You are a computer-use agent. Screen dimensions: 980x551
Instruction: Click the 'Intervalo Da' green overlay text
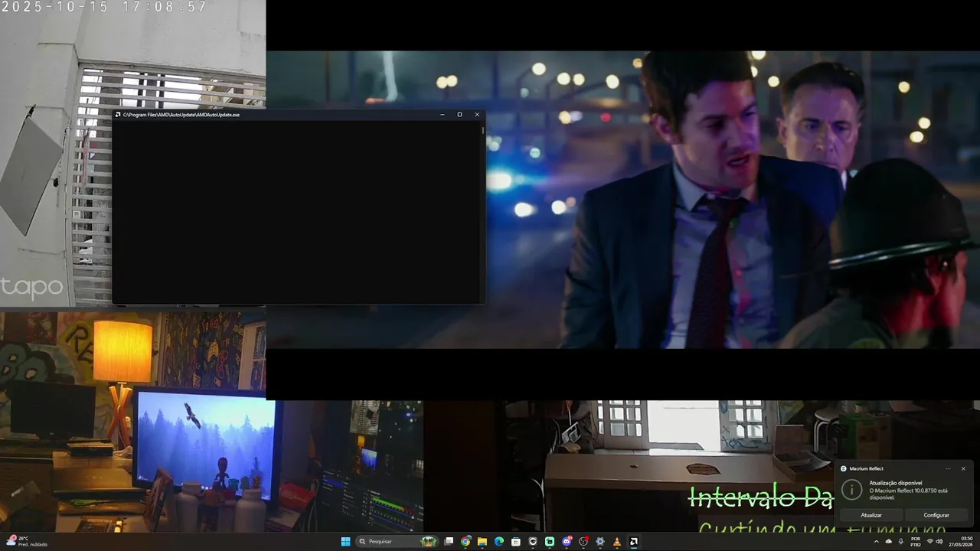coord(760,498)
